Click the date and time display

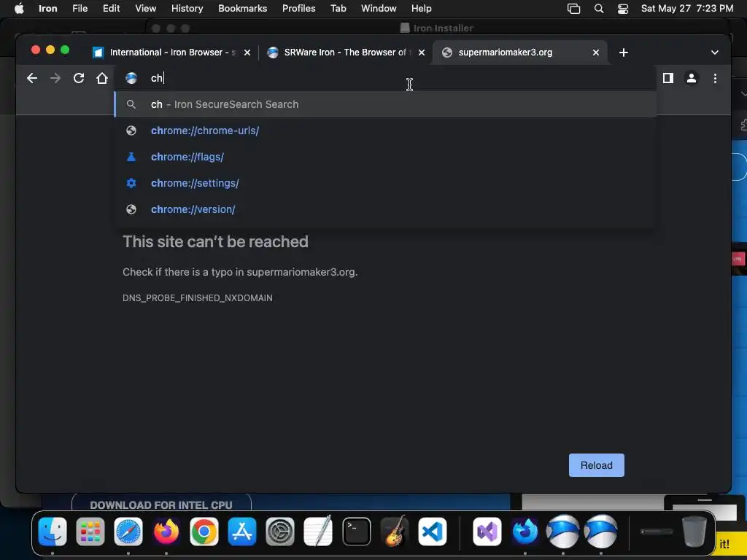[687, 9]
